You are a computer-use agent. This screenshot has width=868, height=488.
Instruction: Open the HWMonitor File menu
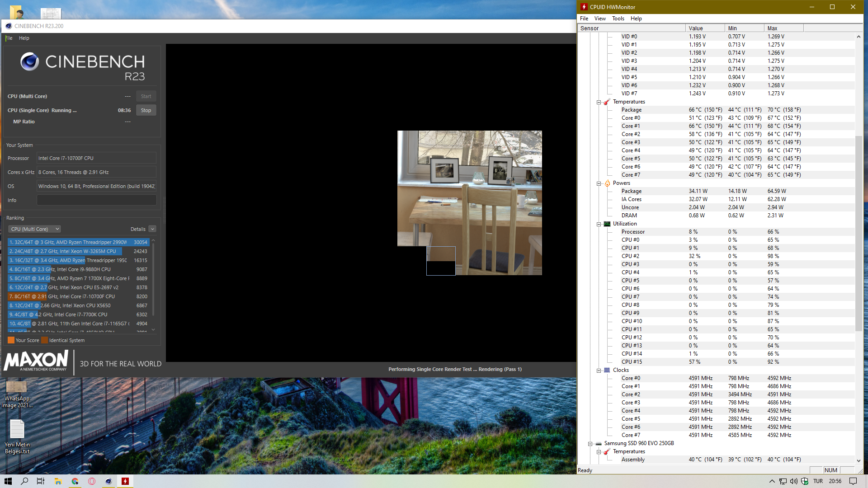[x=584, y=19]
